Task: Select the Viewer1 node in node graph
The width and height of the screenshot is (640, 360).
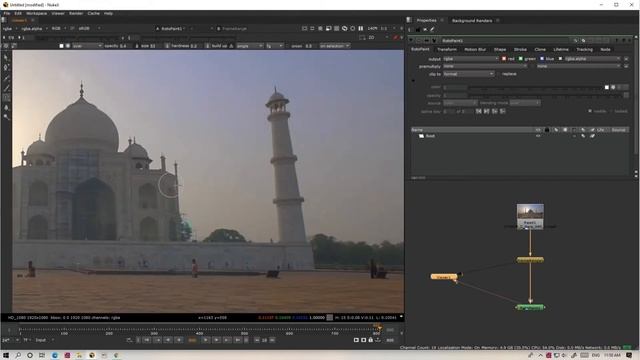Action: coord(444,277)
